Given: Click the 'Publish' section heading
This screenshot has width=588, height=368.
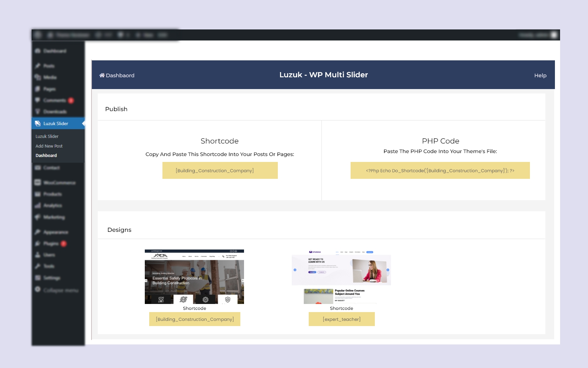Looking at the screenshot, I should [x=116, y=109].
